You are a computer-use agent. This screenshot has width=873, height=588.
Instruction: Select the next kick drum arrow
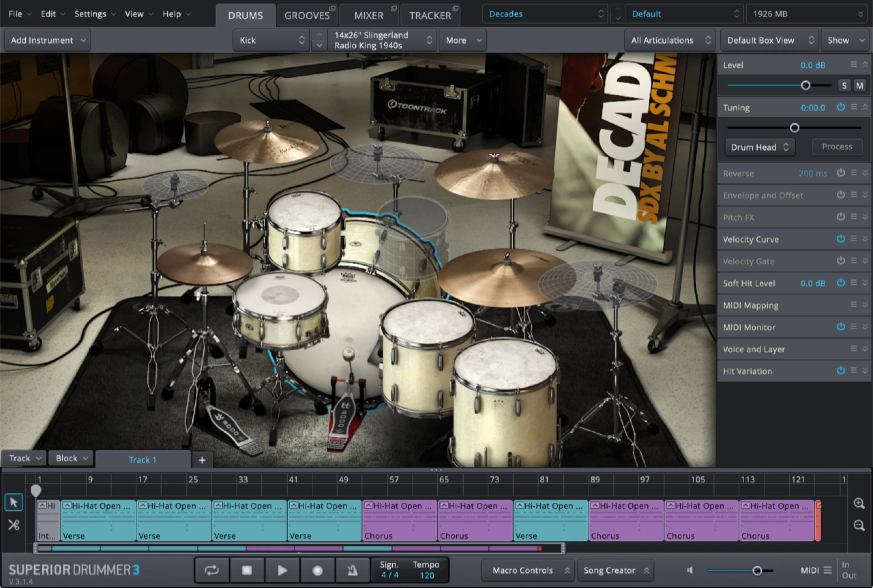[319, 45]
